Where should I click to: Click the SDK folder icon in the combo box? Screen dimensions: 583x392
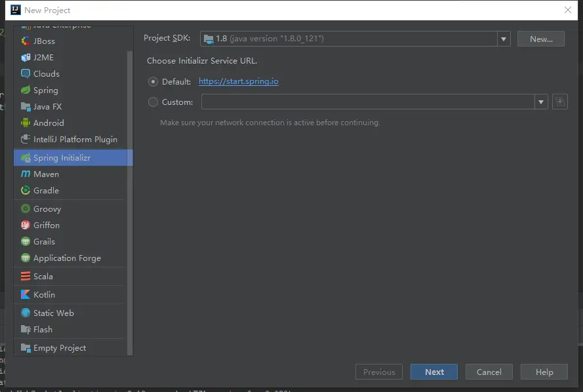click(x=209, y=39)
